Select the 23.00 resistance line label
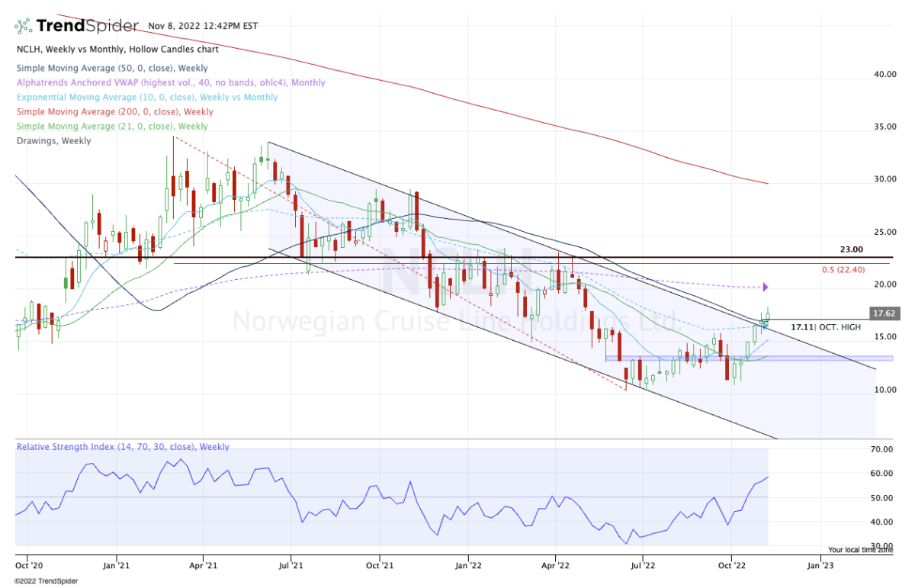Screen dimensions: 915x588 tap(849, 249)
